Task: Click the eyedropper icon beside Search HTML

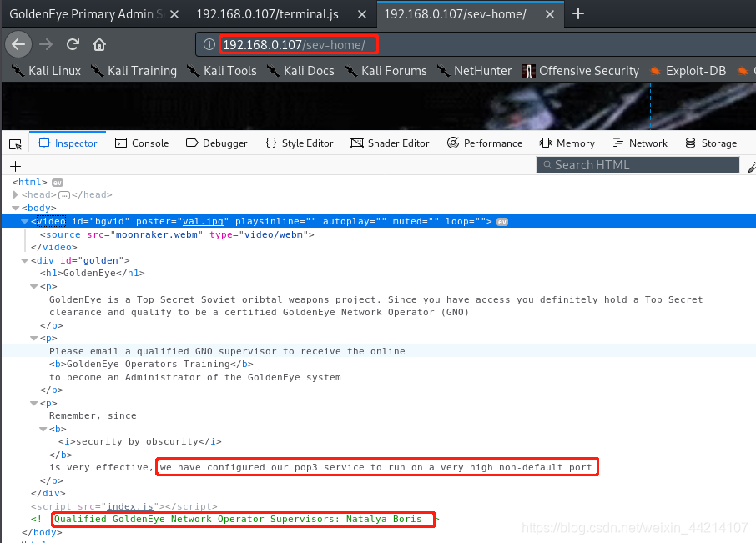Action: (x=751, y=167)
